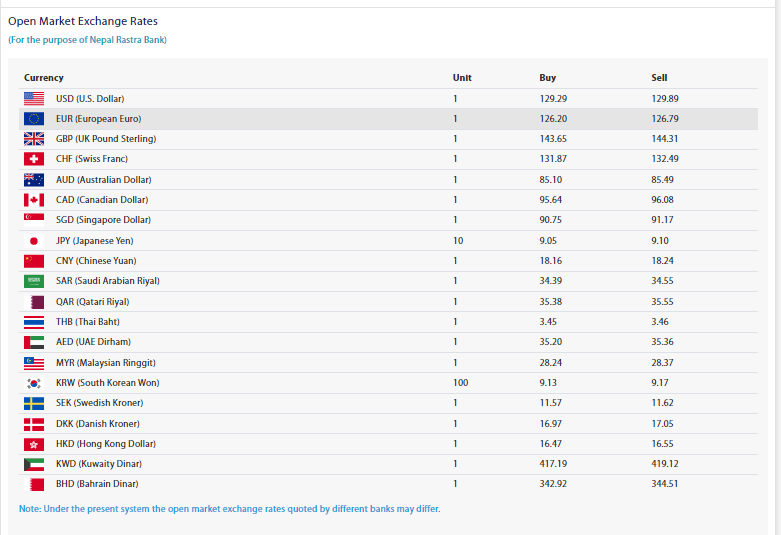
Task: Select the USD (U.S. Dollar) label
Action: 90,98
